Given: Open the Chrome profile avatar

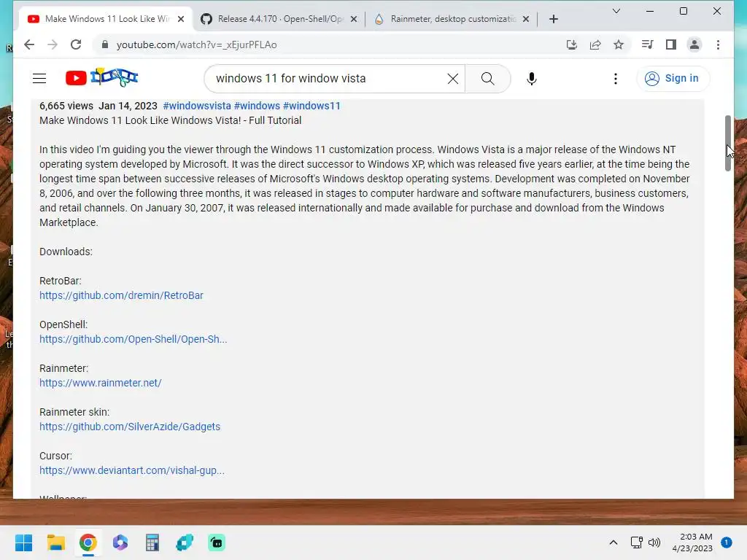Looking at the screenshot, I should point(694,44).
